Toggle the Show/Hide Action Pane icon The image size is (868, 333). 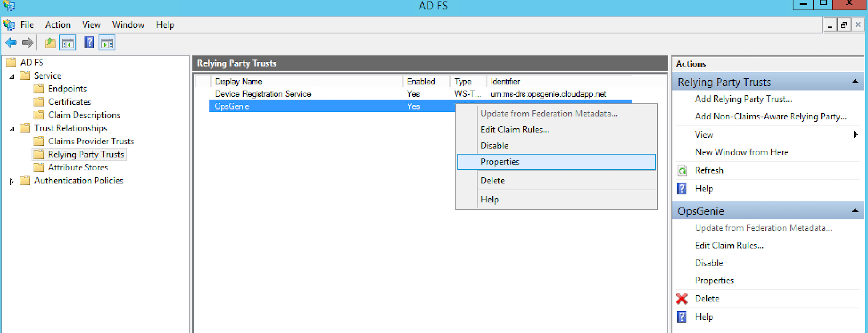tap(107, 43)
